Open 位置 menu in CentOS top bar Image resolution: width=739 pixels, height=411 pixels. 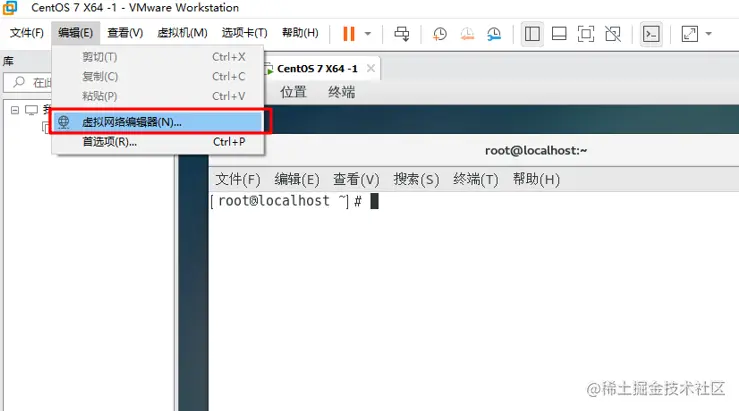pos(293,92)
